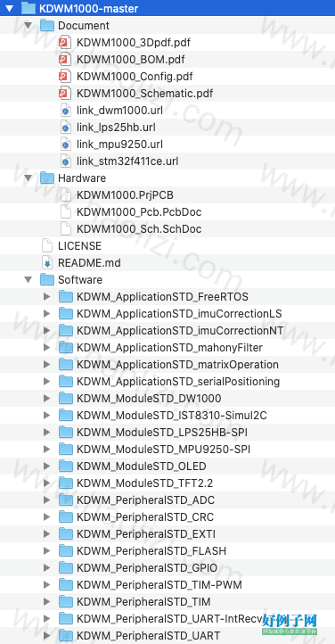Viewport: 335px width, 644px height.
Task: Select the link_dwm1000.url file name
Action: click(x=119, y=111)
